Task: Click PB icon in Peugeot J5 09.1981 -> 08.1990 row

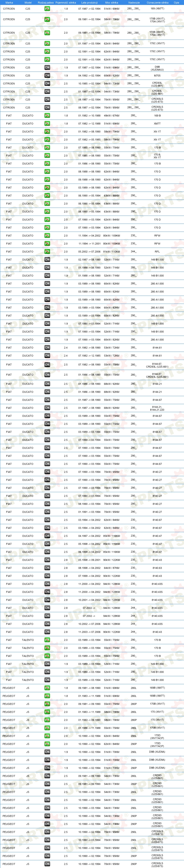Action: tap(47, 688)
